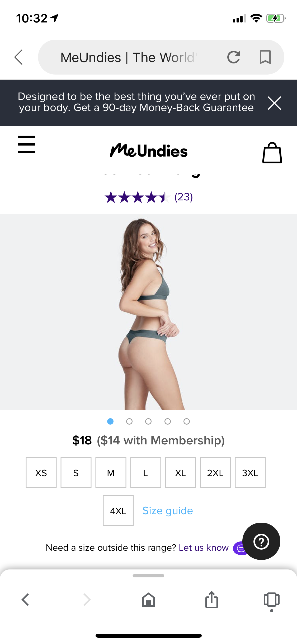Open the 23 reviews star rating

(x=149, y=197)
